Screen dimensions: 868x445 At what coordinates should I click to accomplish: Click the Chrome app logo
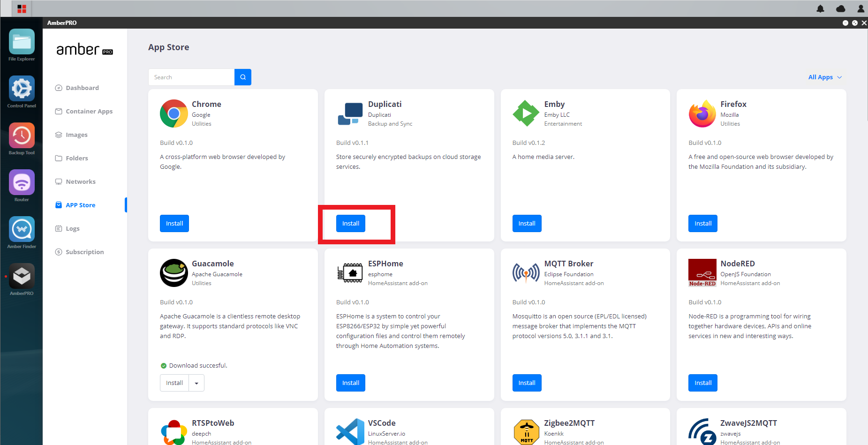point(174,113)
